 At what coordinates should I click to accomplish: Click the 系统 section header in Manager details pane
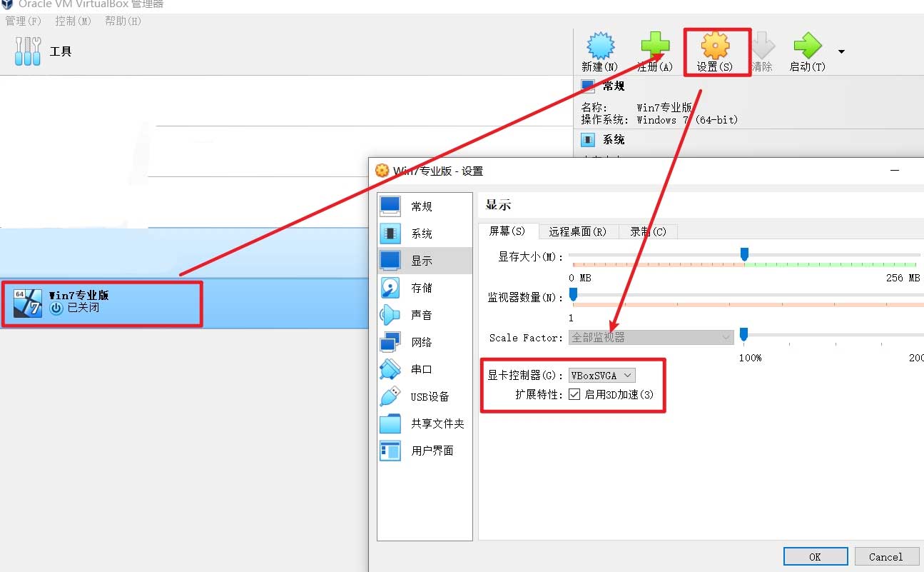pyautogui.click(x=614, y=139)
